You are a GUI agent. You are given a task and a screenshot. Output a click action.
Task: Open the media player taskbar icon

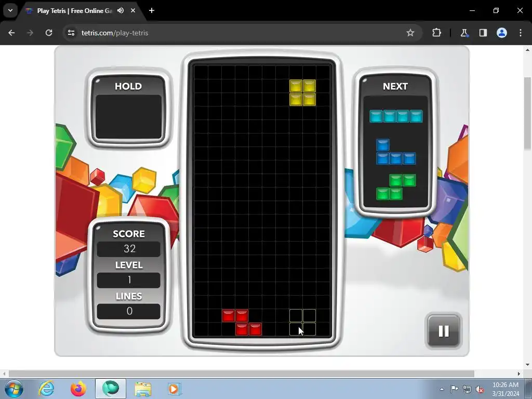coord(175,389)
